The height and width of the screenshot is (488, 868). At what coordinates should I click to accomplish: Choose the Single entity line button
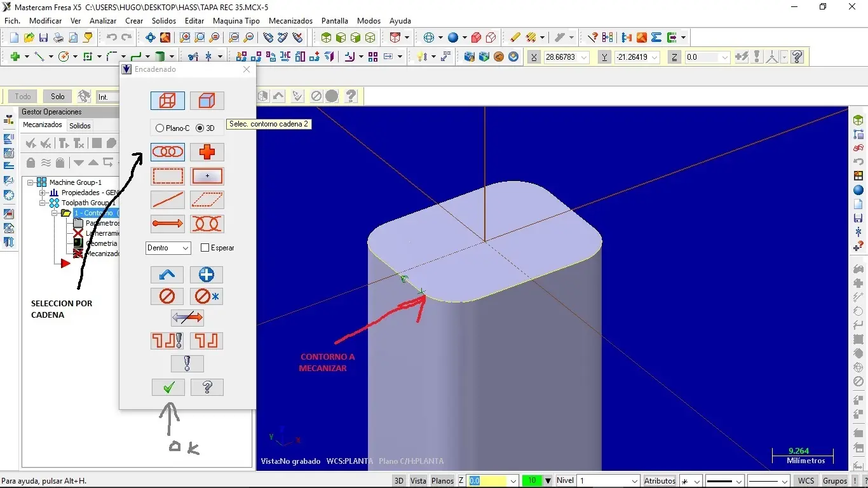point(168,200)
